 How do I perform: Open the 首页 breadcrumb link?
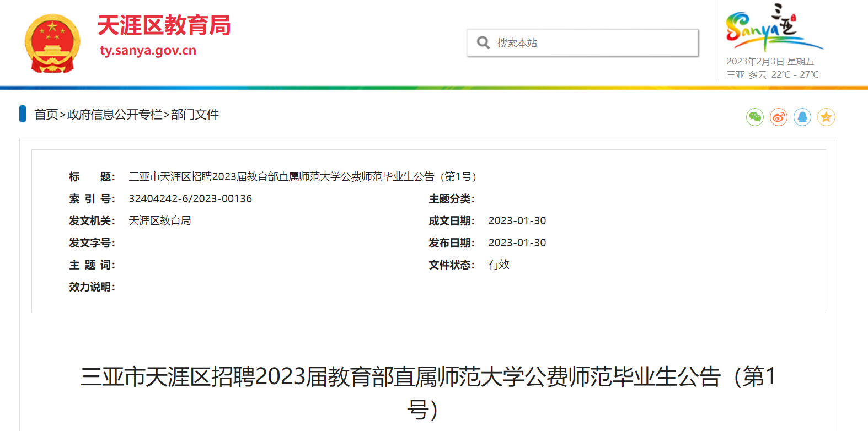46,114
